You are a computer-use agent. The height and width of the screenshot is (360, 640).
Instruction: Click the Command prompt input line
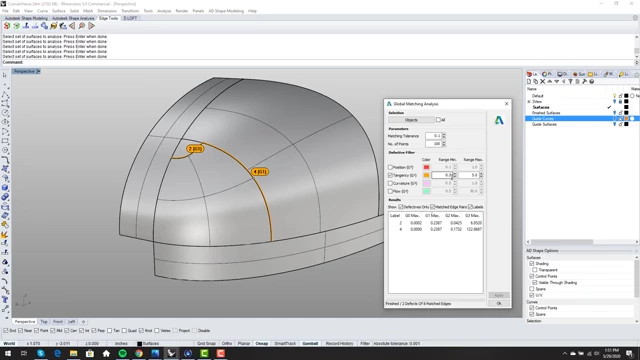point(318,62)
